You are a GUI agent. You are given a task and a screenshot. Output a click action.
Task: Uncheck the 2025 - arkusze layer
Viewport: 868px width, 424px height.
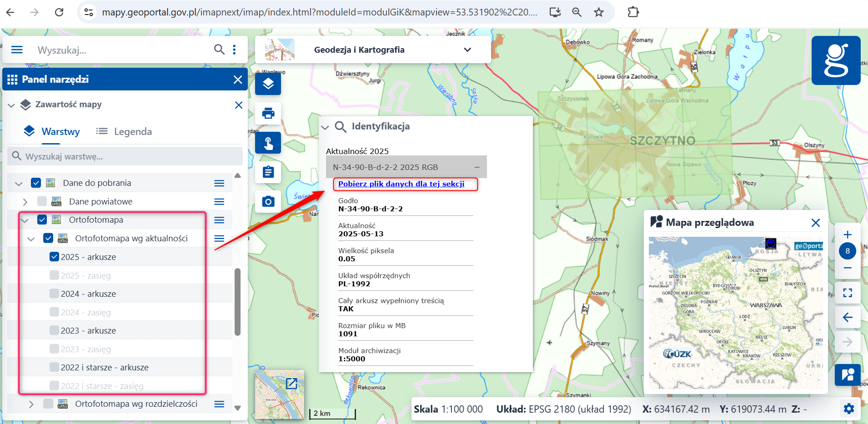tap(54, 257)
